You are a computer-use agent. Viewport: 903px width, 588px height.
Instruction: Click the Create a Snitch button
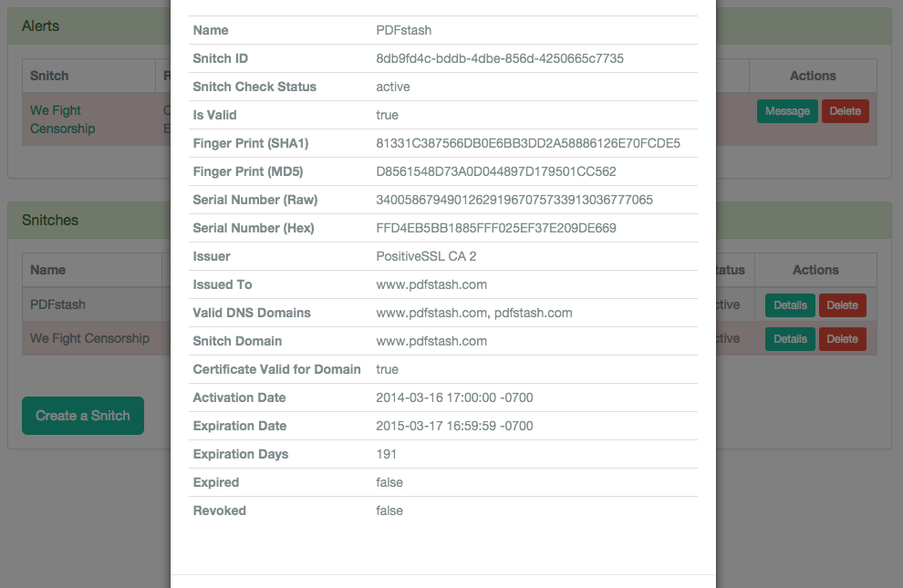pos(82,415)
